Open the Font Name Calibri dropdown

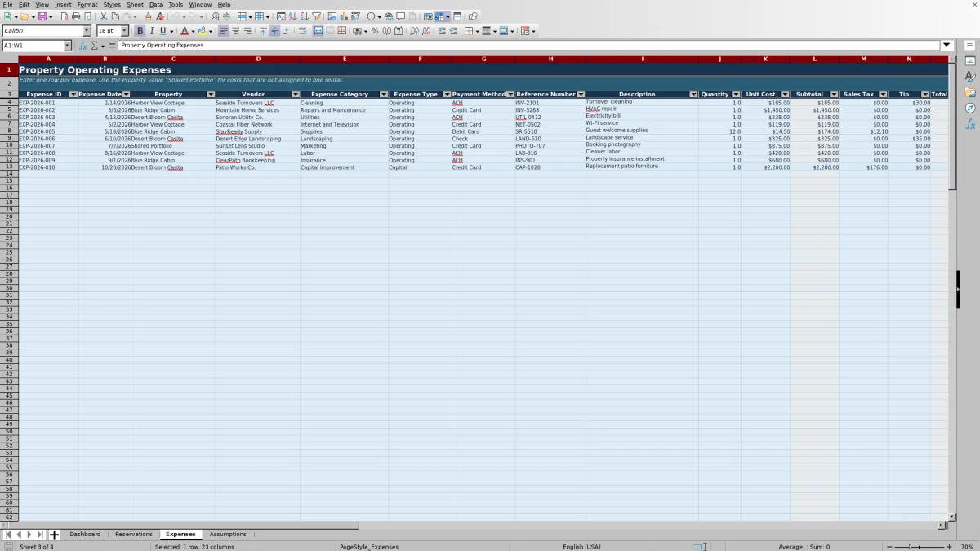pyautogui.click(x=87, y=31)
